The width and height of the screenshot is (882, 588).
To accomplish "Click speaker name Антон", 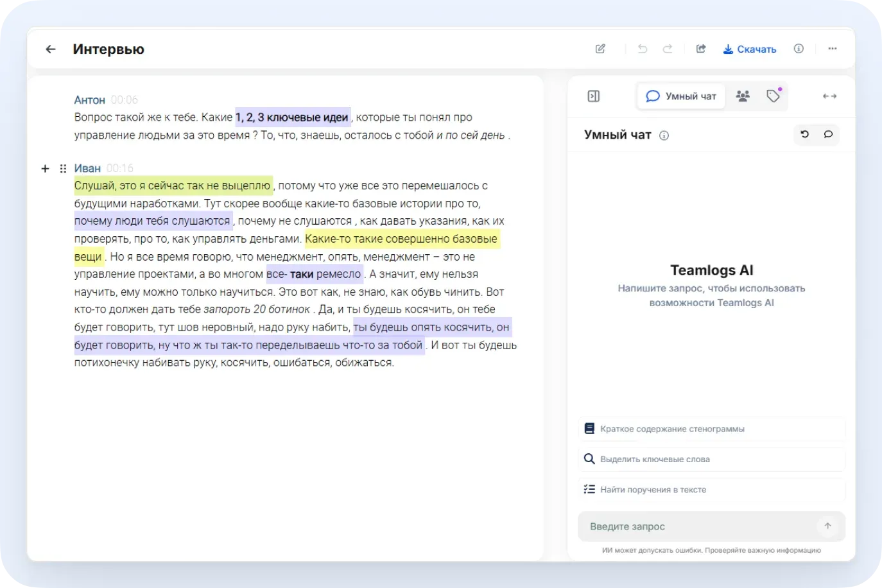I will (x=89, y=100).
